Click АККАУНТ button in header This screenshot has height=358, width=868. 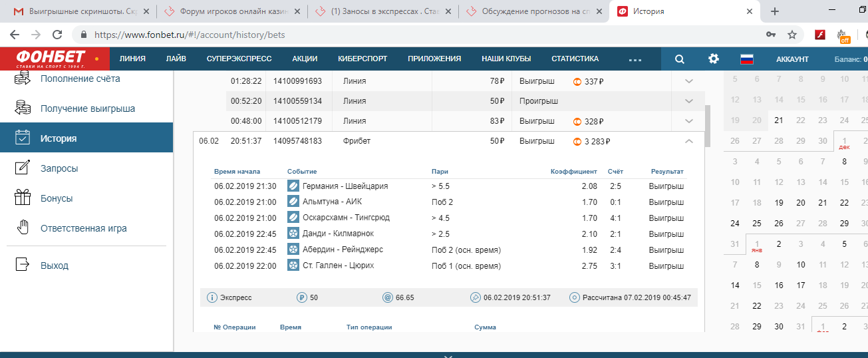coord(792,59)
